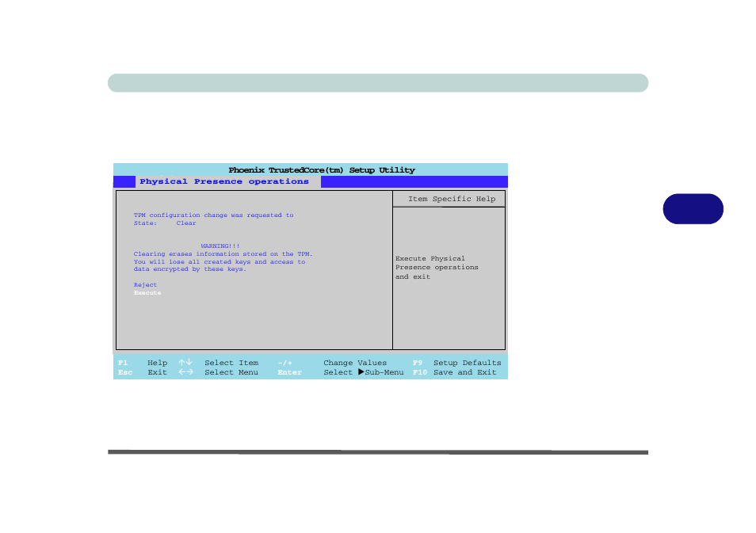This screenshot has width=756, height=533.
Task: Click 'Execute Physical Presence operations' help text
Action: click(437, 268)
